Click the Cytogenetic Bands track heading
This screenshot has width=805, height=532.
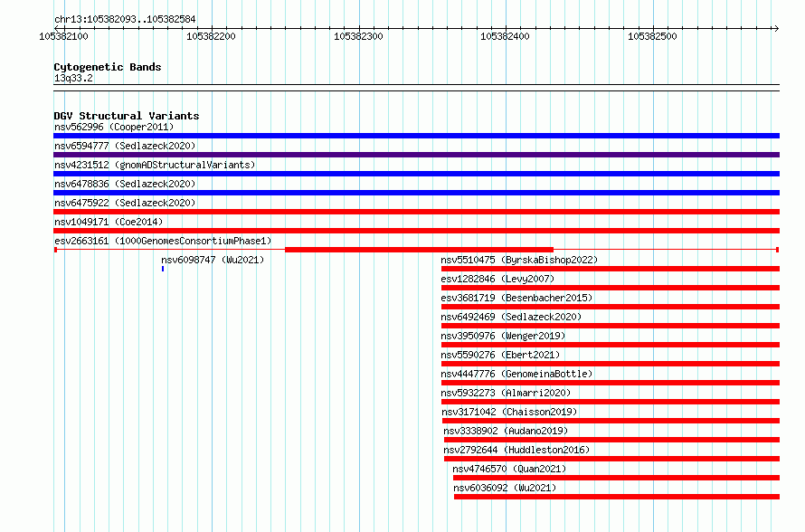coord(108,67)
